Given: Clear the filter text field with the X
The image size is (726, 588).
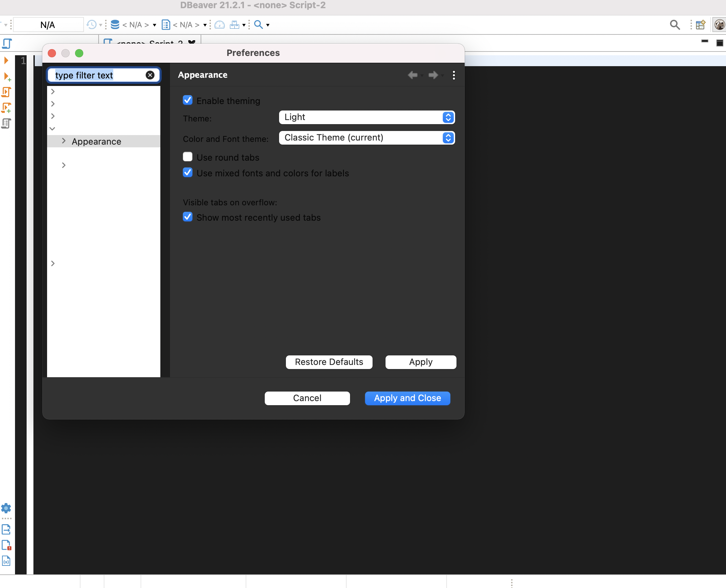Looking at the screenshot, I should (150, 75).
